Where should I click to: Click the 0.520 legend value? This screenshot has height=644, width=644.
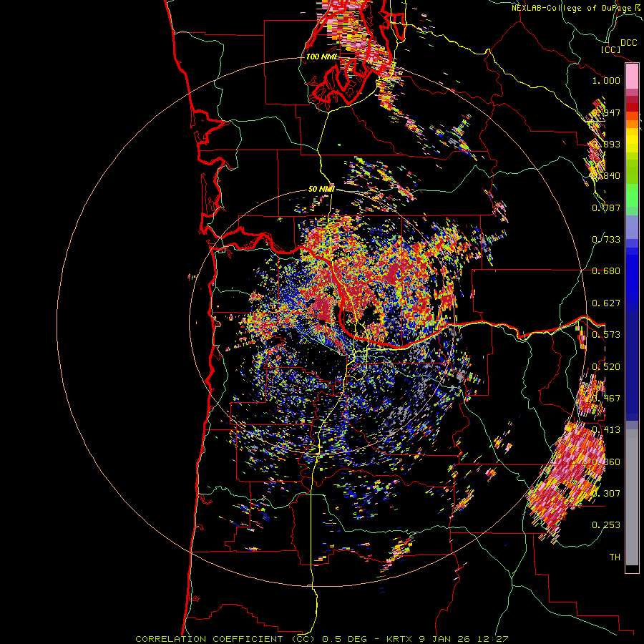click(x=606, y=367)
